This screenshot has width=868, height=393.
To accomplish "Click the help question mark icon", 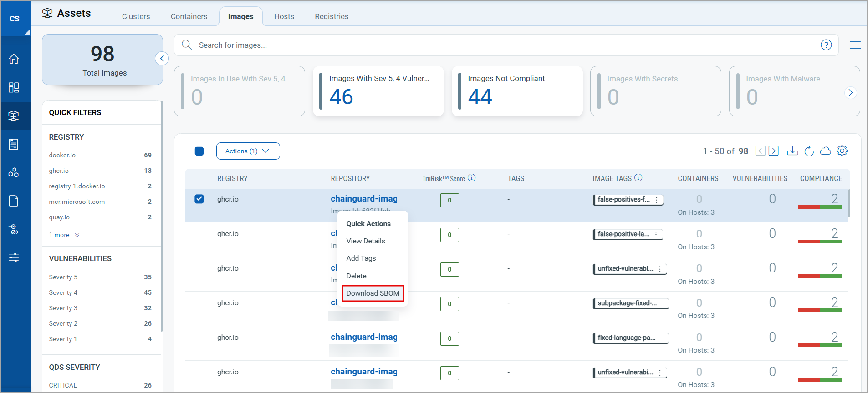I will pyautogui.click(x=826, y=45).
